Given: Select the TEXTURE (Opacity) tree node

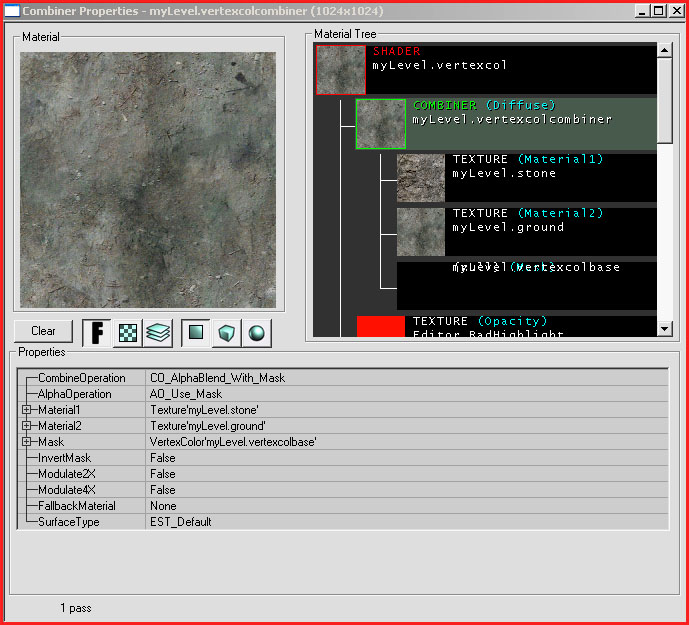Looking at the screenshot, I should (506, 326).
